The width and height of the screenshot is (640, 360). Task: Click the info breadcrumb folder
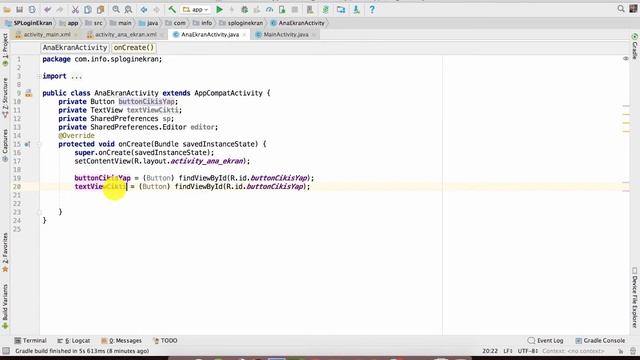coord(202,23)
